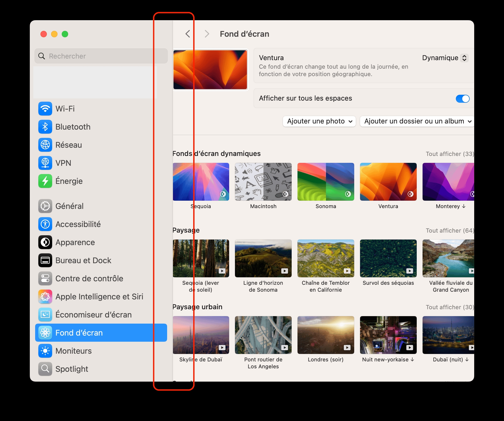
Task: Select Bureau et Dock sidebar item
Action: 83,261
